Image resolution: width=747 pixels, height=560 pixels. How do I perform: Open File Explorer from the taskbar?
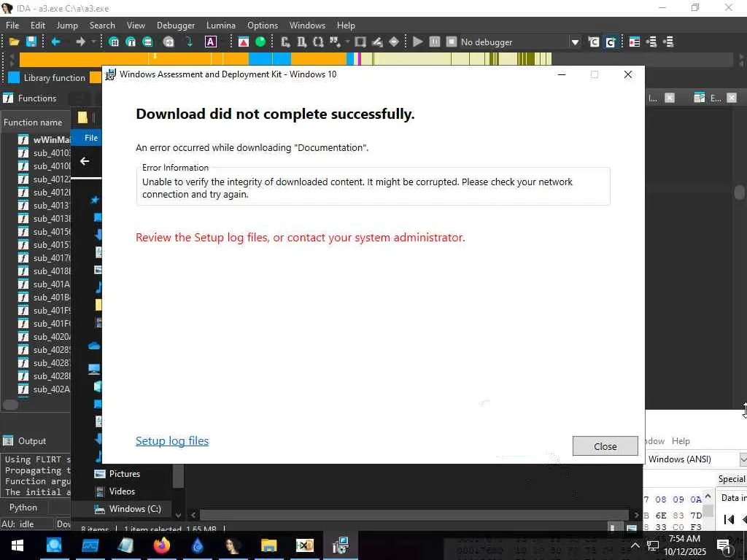pyautogui.click(x=268, y=545)
